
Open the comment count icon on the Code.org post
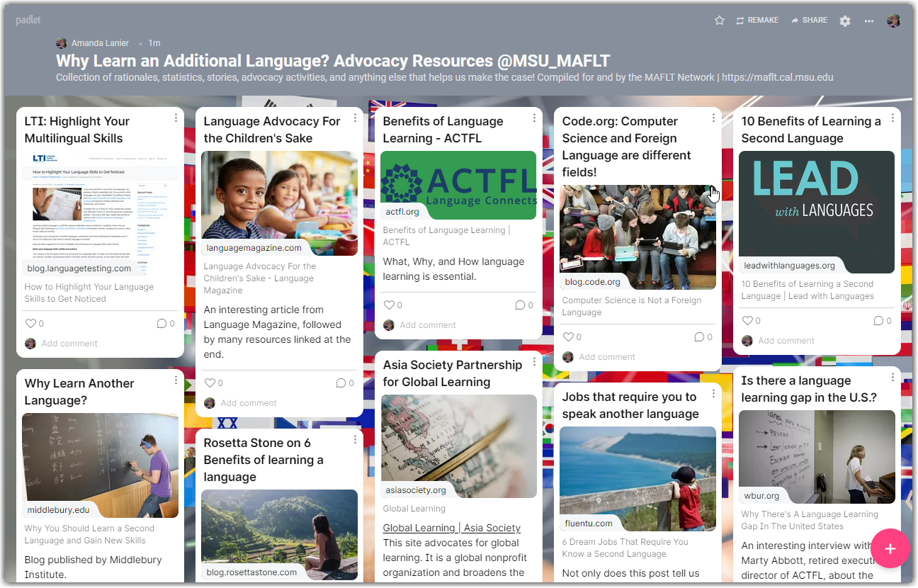pyautogui.click(x=699, y=337)
